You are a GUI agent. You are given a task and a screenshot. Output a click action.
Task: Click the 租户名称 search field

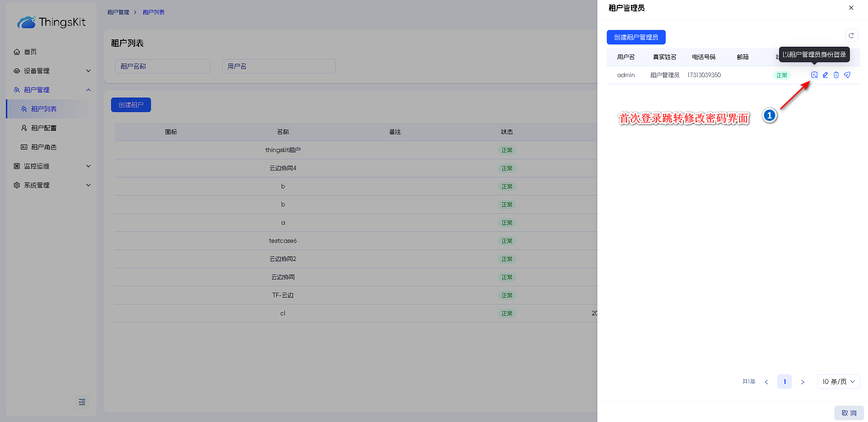click(162, 66)
